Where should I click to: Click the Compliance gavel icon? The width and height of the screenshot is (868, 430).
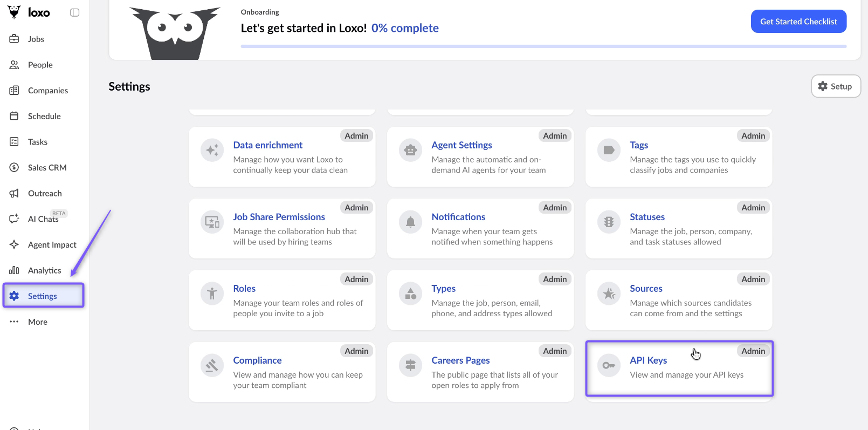click(212, 365)
